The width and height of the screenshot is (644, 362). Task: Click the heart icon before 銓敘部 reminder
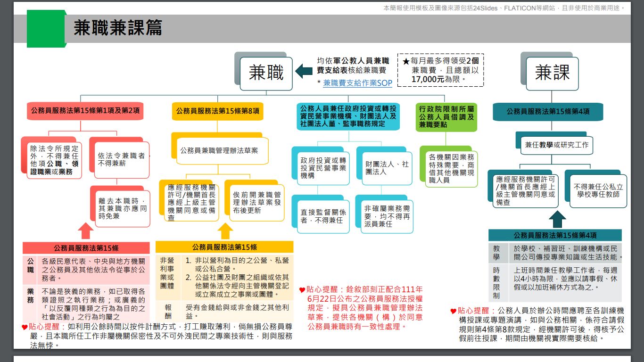[302, 290]
